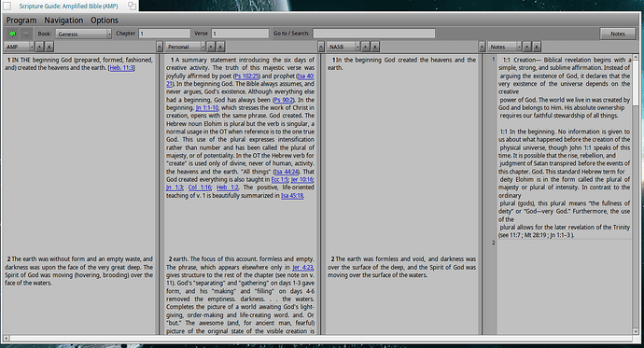The height and width of the screenshot is (348, 644).
Task: Open the NASB translation dropdown
Action: click(x=343, y=47)
